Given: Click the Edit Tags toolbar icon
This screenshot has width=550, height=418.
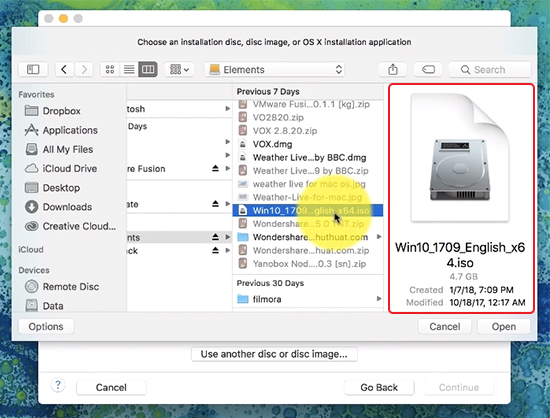Looking at the screenshot, I should (x=428, y=69).
